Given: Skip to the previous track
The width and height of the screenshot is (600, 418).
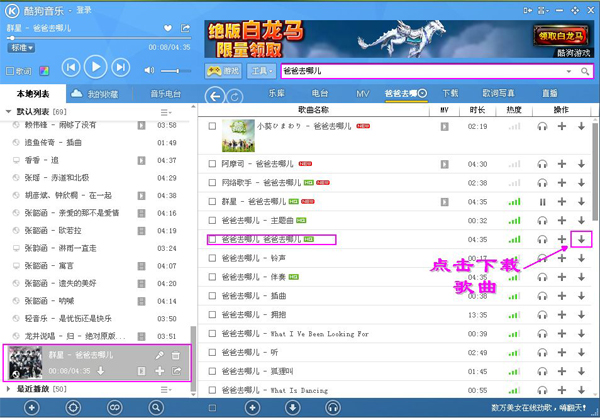Looking at the screenshot, I should [71, 67].
